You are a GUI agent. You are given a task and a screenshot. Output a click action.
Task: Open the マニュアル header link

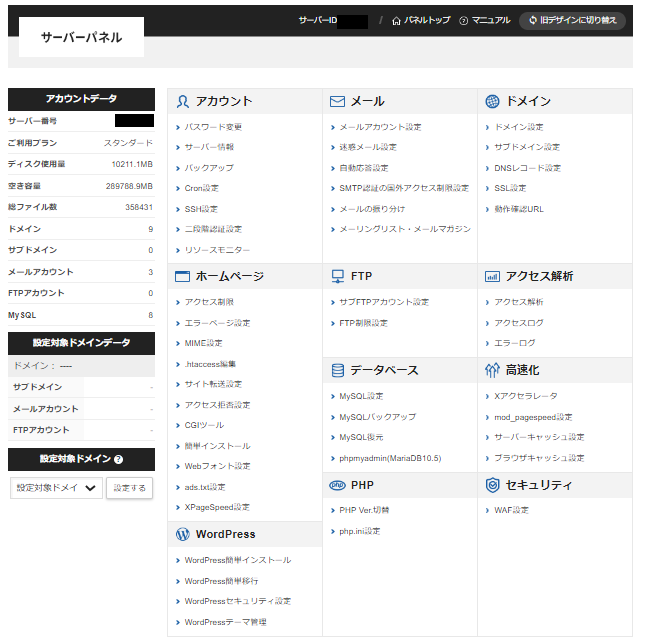(484, 20)
